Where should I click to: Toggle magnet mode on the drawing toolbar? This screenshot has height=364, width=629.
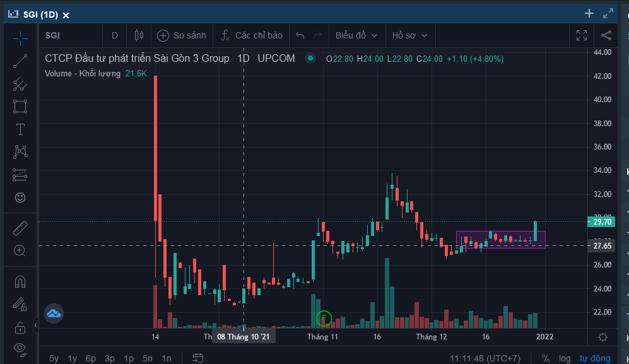coord(20,281)
